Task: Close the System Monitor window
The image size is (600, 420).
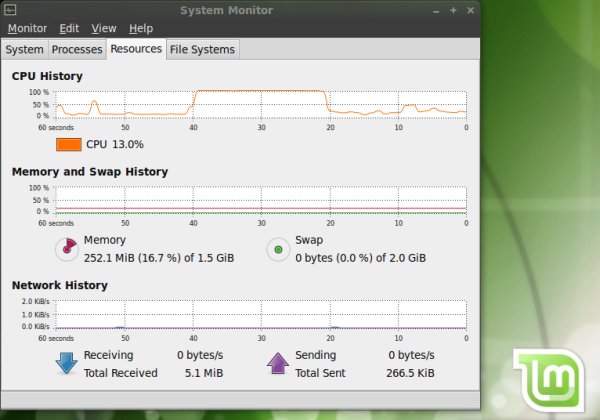Action: 469,10
